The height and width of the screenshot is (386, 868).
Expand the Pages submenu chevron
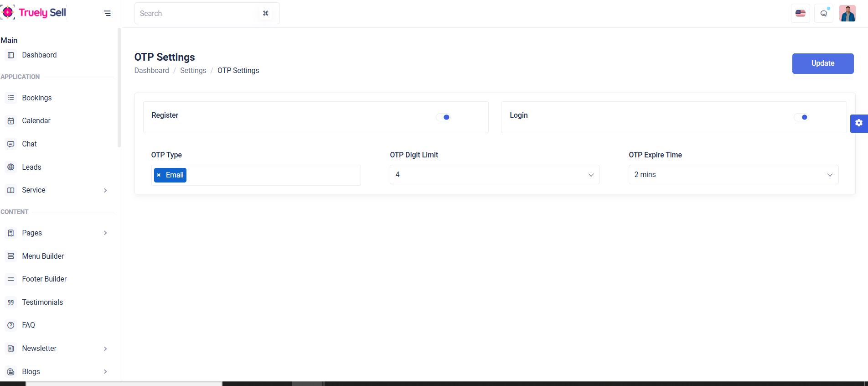coord(105,233)
